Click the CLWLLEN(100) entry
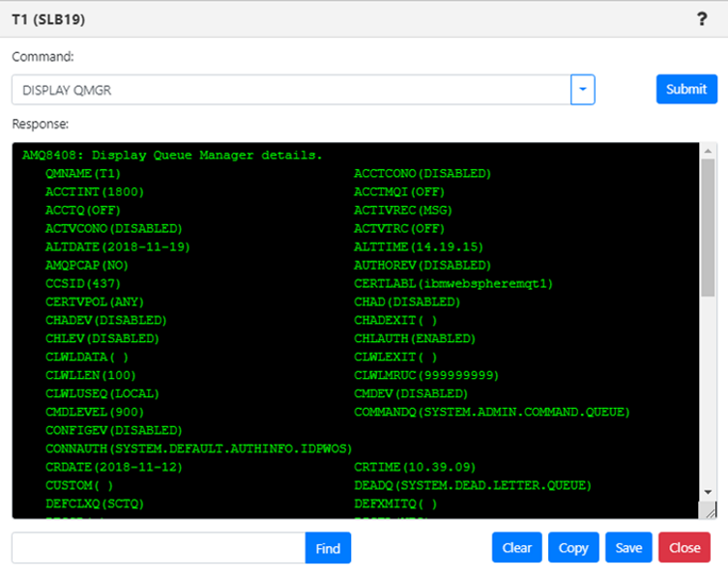Image resolution: width=728 pixels, height=577 pixels. coord(91,375)
